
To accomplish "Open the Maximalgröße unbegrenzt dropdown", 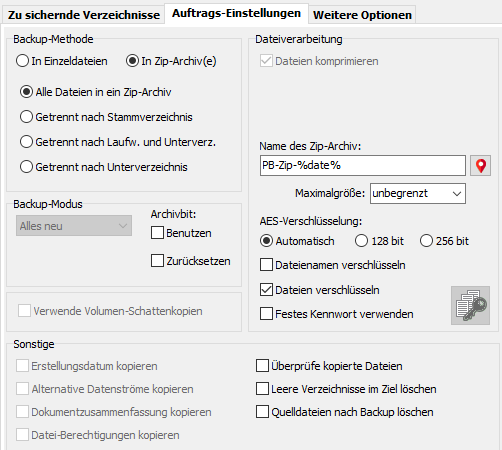I will tap(418, 193).
